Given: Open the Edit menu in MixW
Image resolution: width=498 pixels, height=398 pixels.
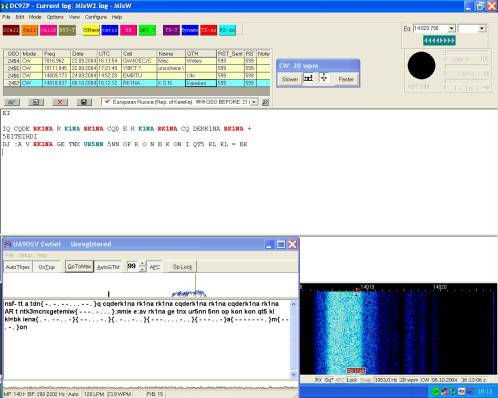Looking at the screenshot, I should [20, 17].
